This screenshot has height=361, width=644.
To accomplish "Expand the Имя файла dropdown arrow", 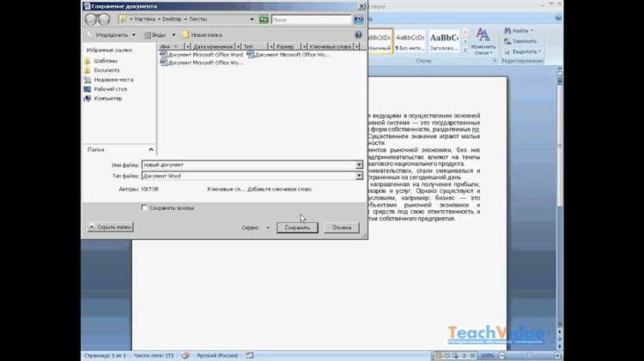I will coord(359,165).
